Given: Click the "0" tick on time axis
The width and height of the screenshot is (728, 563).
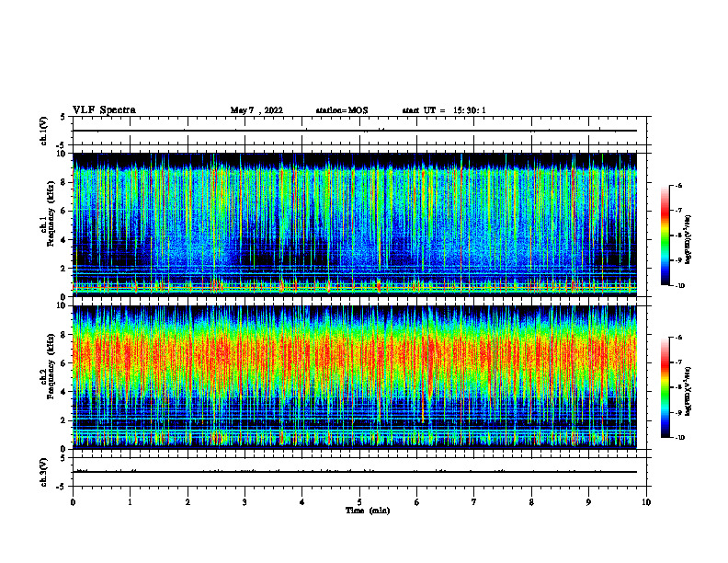Looking at the screenshot, I should pos(73,502).
